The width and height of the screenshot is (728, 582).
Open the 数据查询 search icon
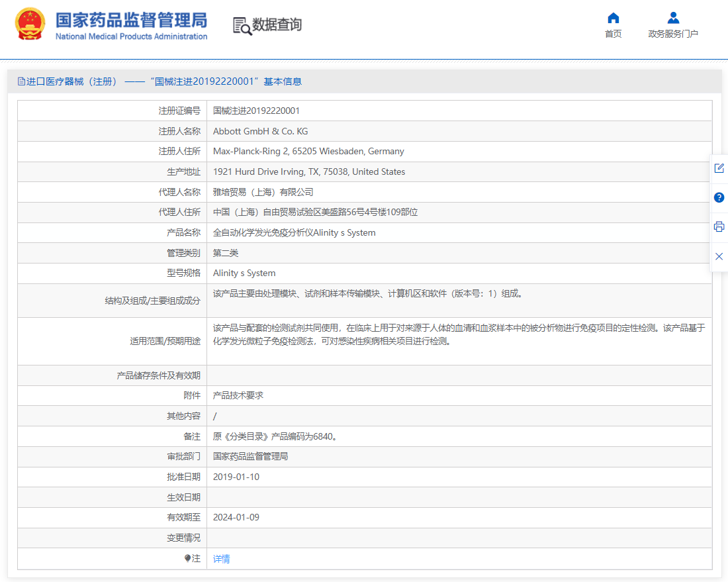click(242, 26)
